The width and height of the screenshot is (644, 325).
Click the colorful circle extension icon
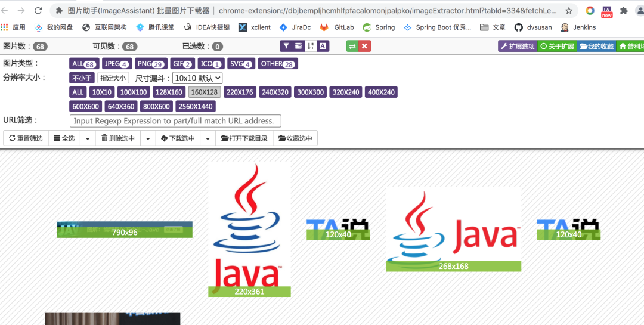(590, 10)
